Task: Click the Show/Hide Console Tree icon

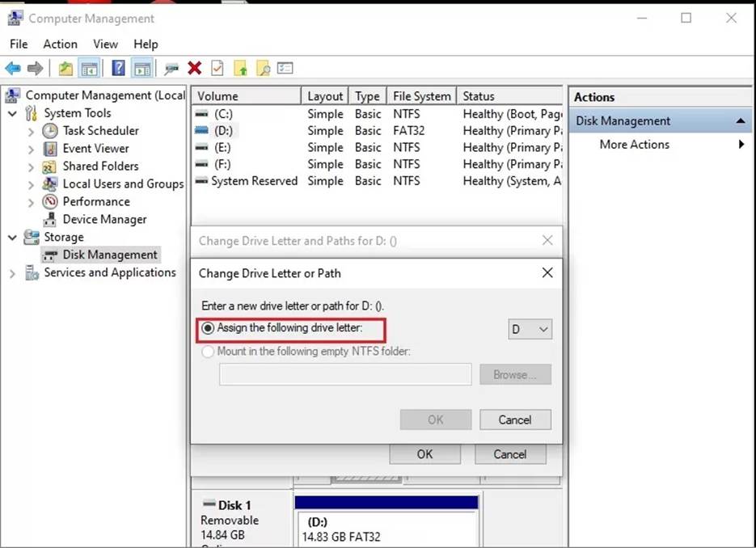Action: (89, 69)
